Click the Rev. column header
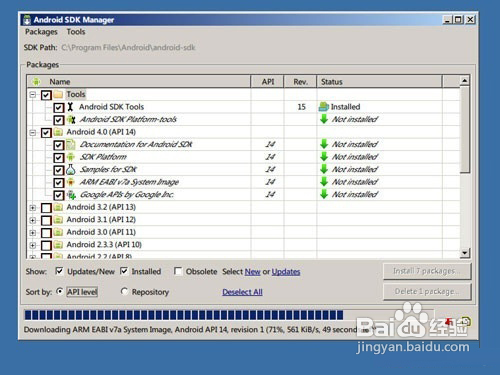500x375 pixels. 300,82
